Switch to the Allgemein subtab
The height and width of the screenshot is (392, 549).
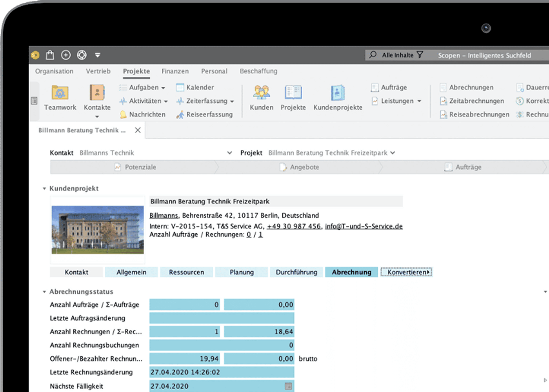point(131,272)
